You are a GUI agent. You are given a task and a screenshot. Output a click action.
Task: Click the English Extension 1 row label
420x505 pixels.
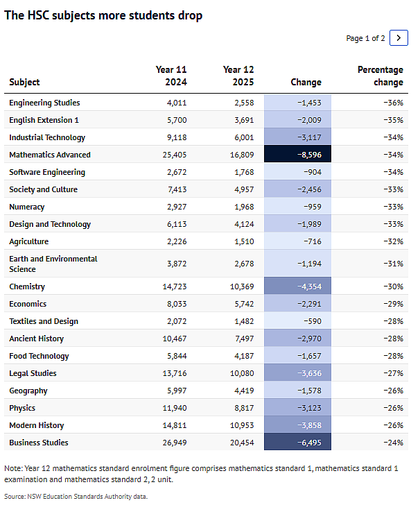pyautogui.click(x=44, y=120)
